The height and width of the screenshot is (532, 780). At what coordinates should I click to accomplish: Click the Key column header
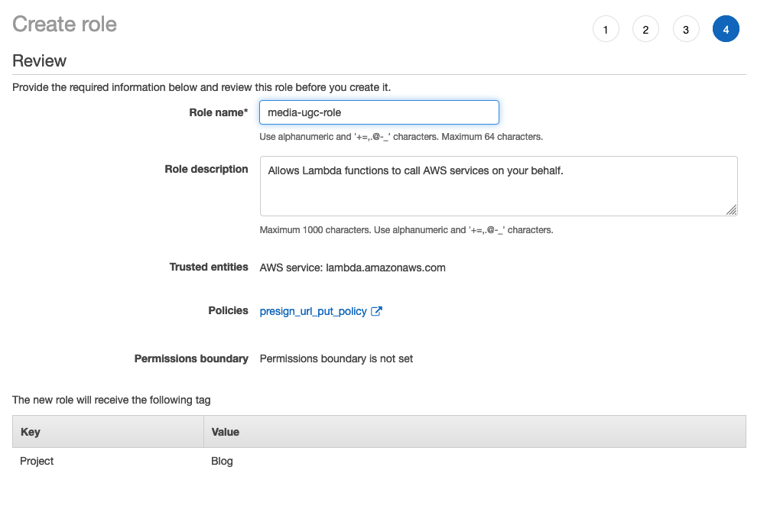tap(31, 432)
